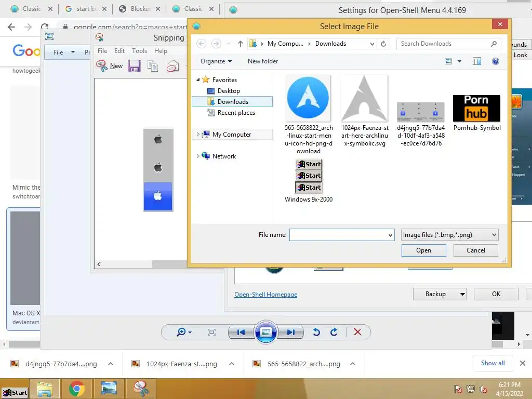532x399 pixels.
Task: Expand My Computer tree node
Action: (198, 135)
